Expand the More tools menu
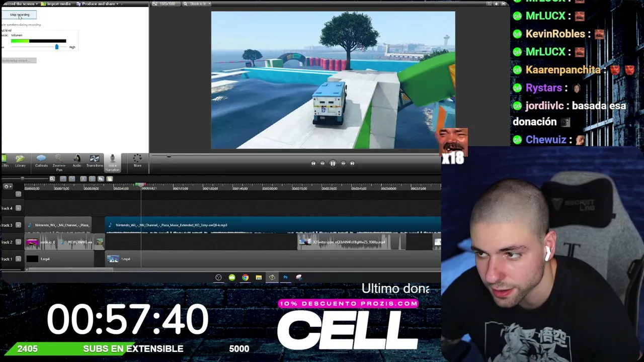This screenshot has height=362, width=644. tap(137, 161)
